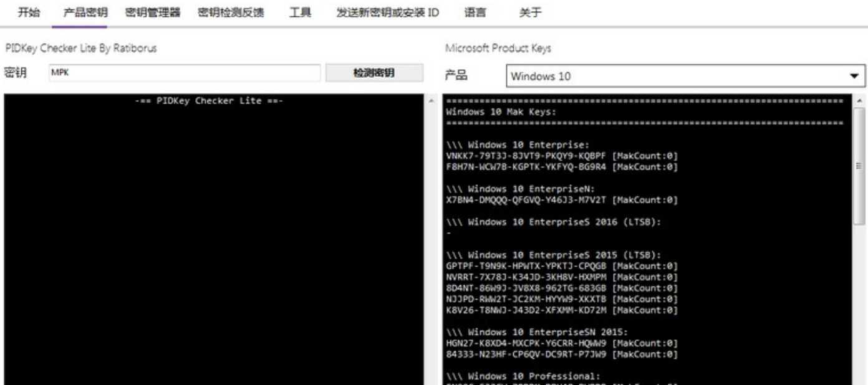Screen dimensions: 868x385
Task: Click 'Windows 10 EnterpriseS 2015 (LTSB):' line
Action: coord(553,255)
